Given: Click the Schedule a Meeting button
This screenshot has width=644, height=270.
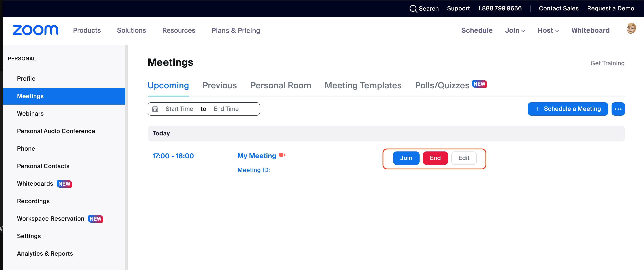Looking at the screenshot, I should pyautogui.click(x=567, y=109).
